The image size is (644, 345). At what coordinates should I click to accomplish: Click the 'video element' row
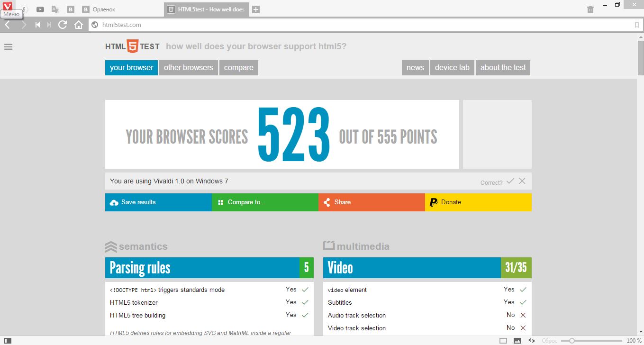[x=427, y=290]
